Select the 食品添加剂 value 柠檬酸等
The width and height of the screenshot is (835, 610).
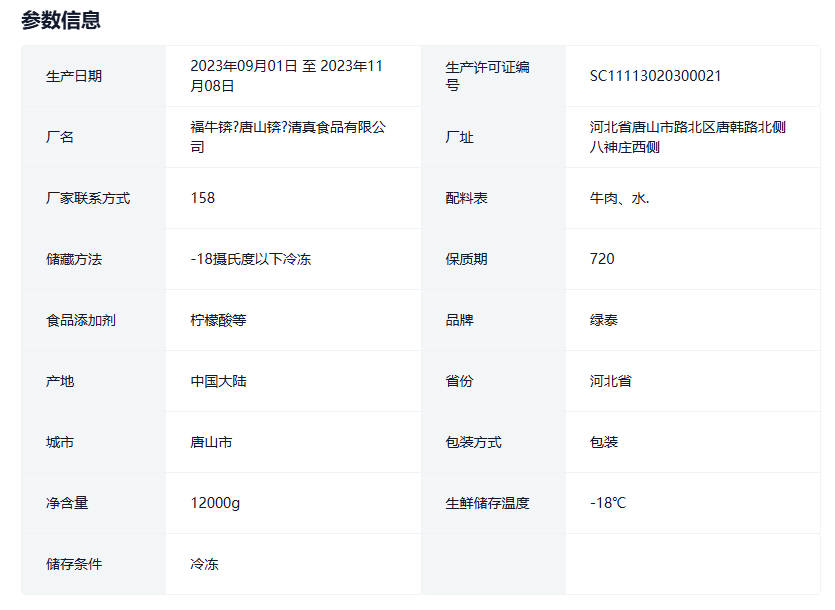click(x=218, y=320)
